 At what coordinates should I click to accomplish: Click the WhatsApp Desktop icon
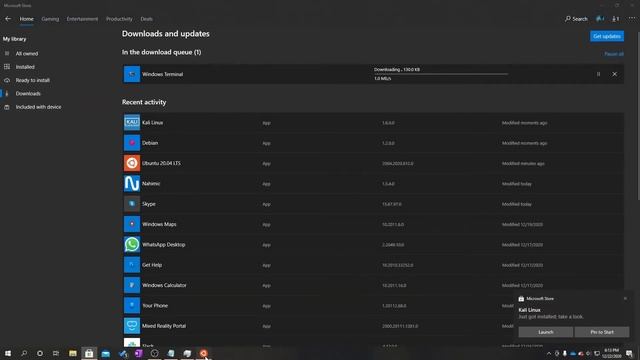(x=132, y=244)
